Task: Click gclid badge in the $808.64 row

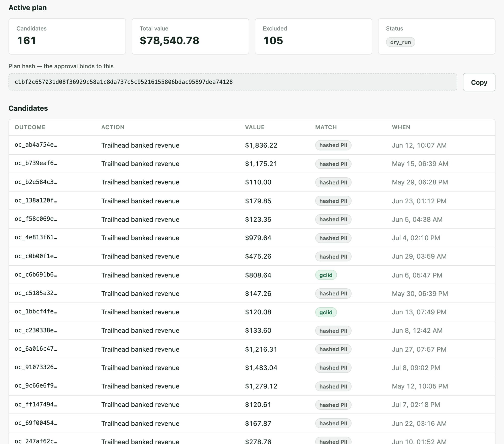Action: click(326, 275)
